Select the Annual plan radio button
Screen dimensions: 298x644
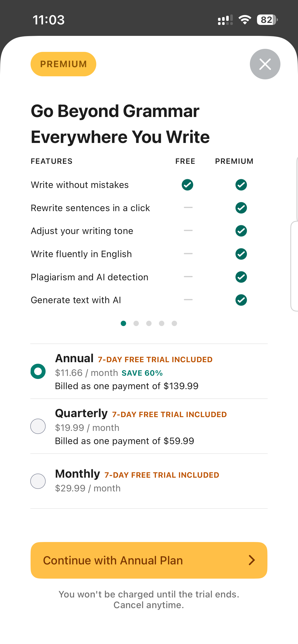click(x=38, y=371)
